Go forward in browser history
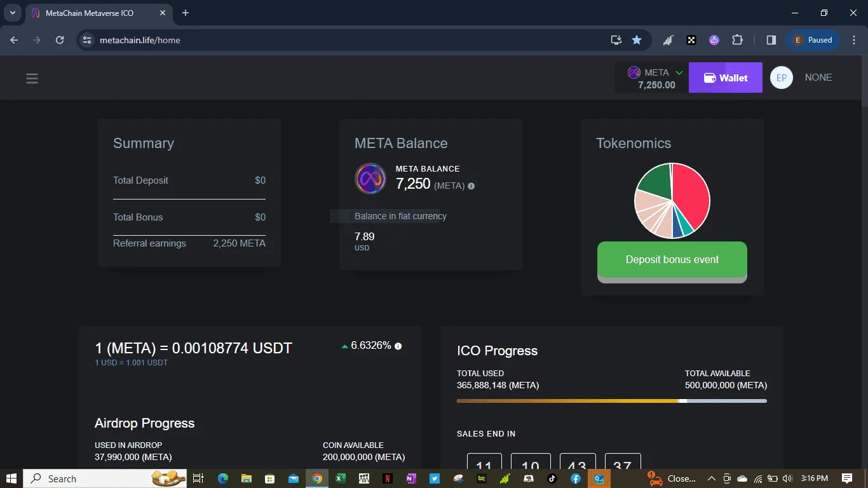Viewport: 868px width, 488px height. coord(37,40)
